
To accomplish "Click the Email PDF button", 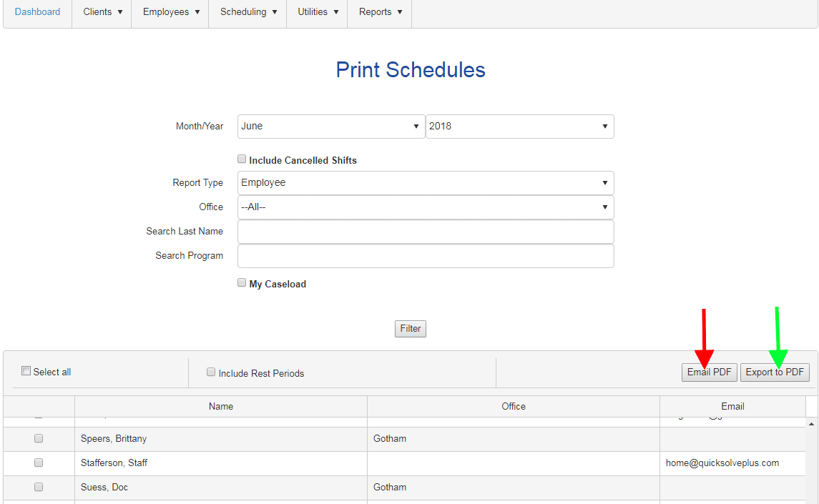I will coord(709,372).
